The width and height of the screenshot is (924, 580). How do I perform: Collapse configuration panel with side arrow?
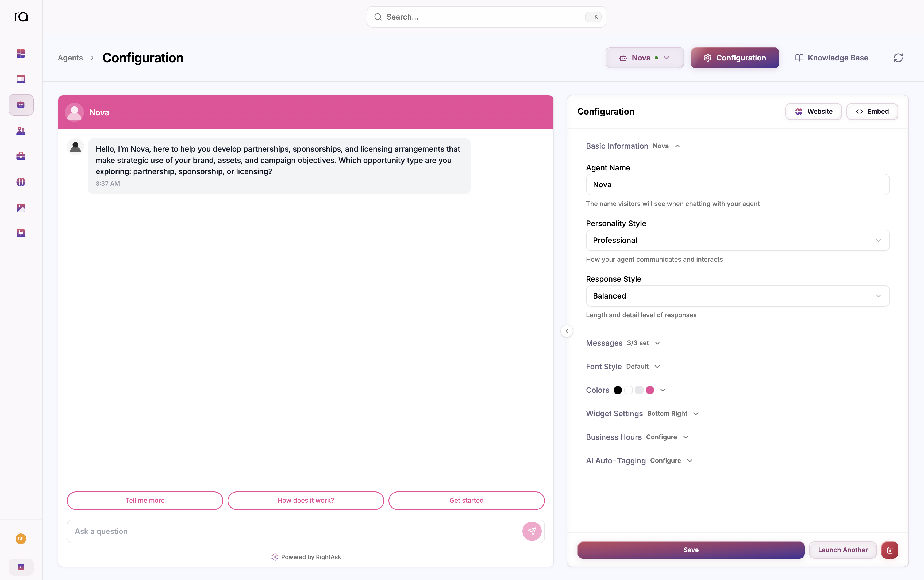click(567, 331)
